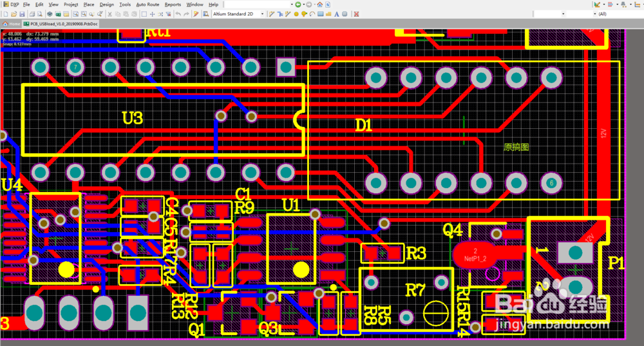This screenshot has width=644, height=346.
Task: Open the Auto Route menu
Action: coord(147,5)
